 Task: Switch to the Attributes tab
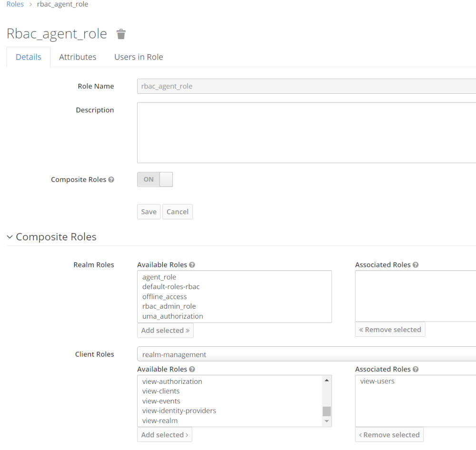(78, 57)
